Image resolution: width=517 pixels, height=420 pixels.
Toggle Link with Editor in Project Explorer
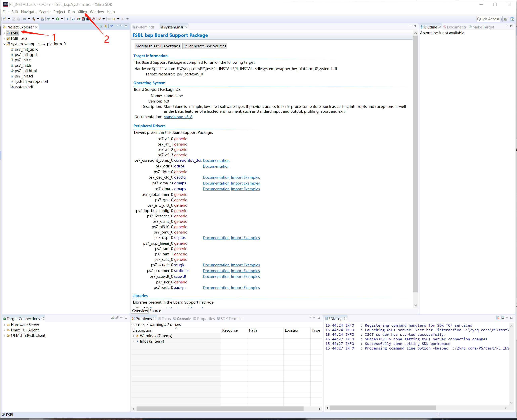[106, 26]
